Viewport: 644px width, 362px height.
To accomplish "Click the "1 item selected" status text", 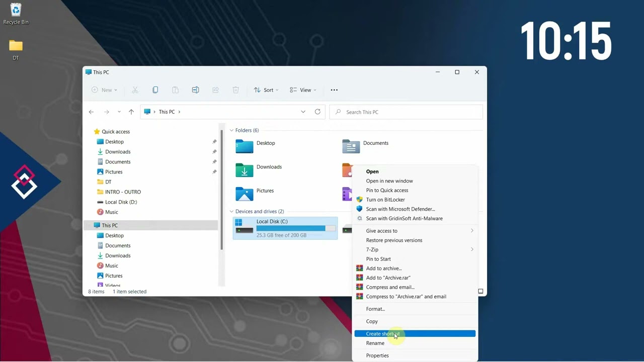I will 129,292.
